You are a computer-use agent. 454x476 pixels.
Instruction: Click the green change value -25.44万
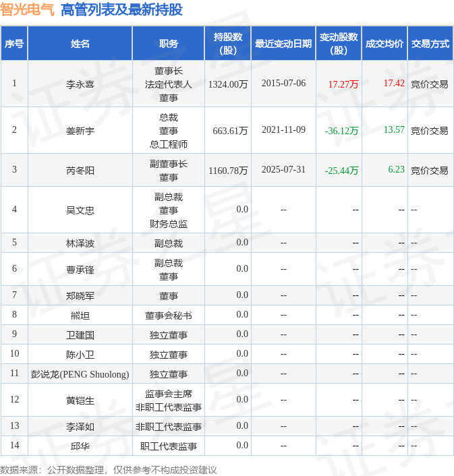[x=341, y=171]
